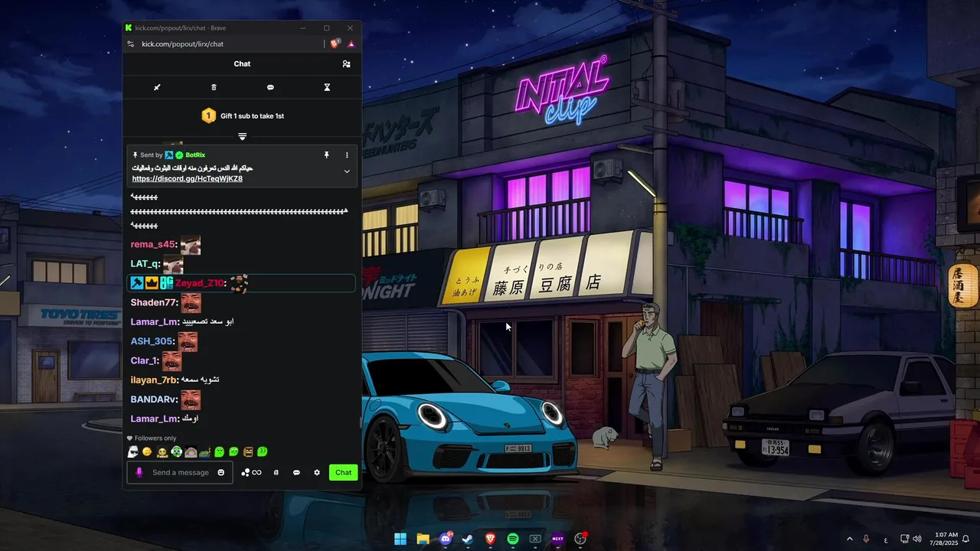The height and width of the screenshot is (551, 980).
Task: Click username ilayan_7rb
Action: (x=154, y=380)
